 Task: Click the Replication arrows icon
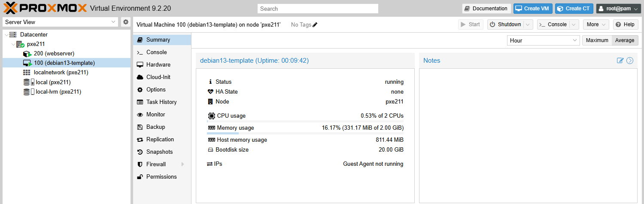pos(140,139)
